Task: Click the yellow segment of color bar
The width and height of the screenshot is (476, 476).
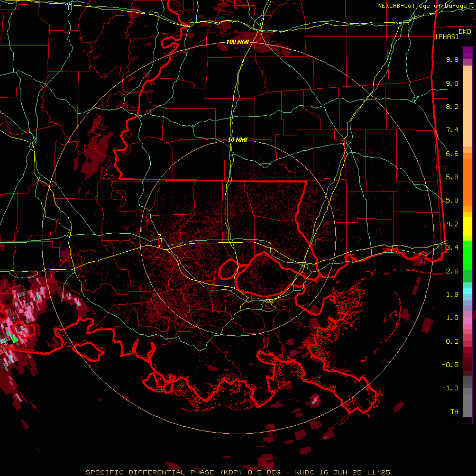Action: coord(467,226)
